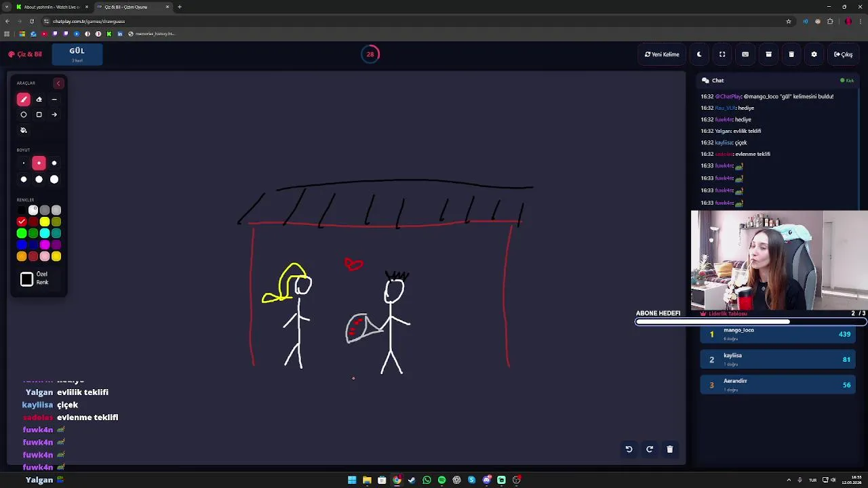
Task: Pick the cyan color swatch
Action: [x=45, y=233]
